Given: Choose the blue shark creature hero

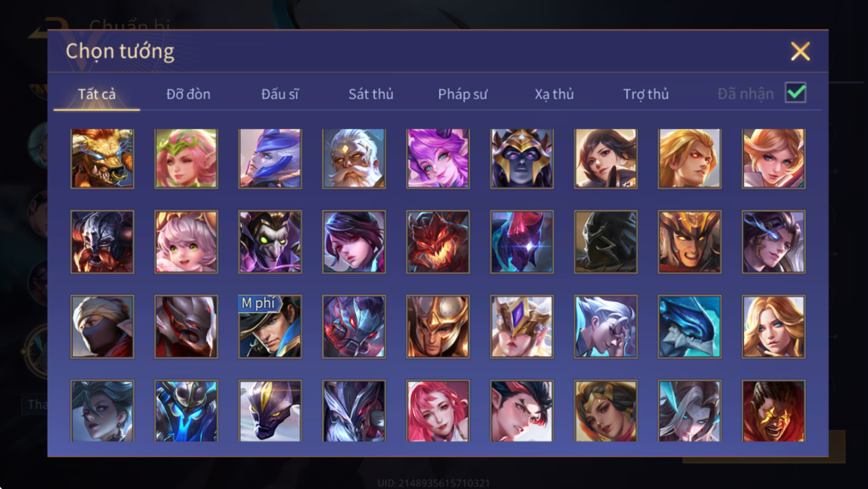Looking at the screenshot, I should [x=689, y=326].
